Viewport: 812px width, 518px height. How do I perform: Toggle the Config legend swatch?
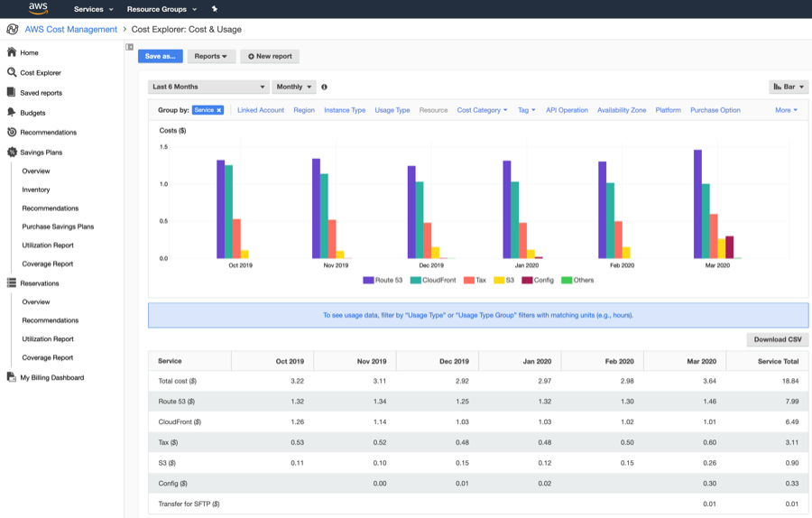(x=527, y=281)
